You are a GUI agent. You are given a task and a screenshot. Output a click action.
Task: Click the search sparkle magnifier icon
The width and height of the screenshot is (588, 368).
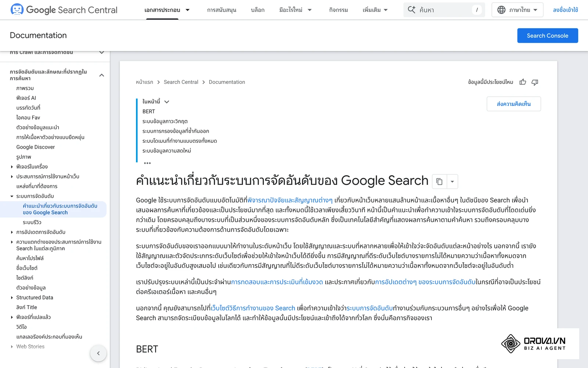coord(412,10)
